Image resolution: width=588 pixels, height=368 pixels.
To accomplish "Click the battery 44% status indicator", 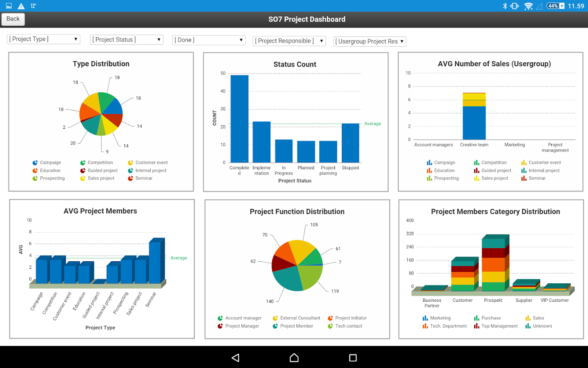I will point(556,6).
